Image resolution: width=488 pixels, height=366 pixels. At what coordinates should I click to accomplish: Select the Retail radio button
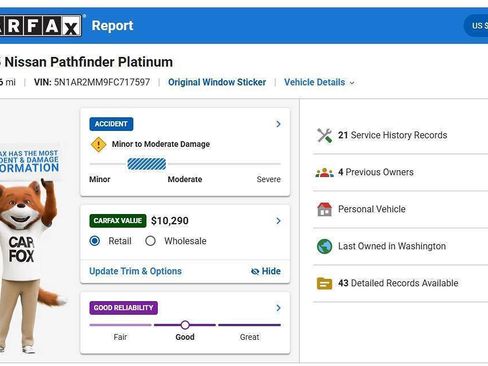(95, 241)
